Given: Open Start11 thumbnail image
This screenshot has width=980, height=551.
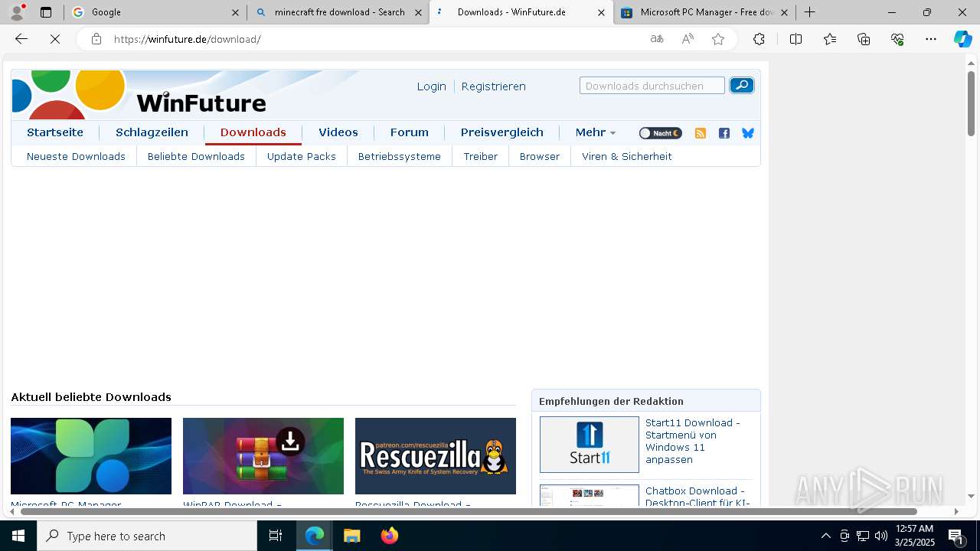Looking at the screenshot, I should coord(590,445).
